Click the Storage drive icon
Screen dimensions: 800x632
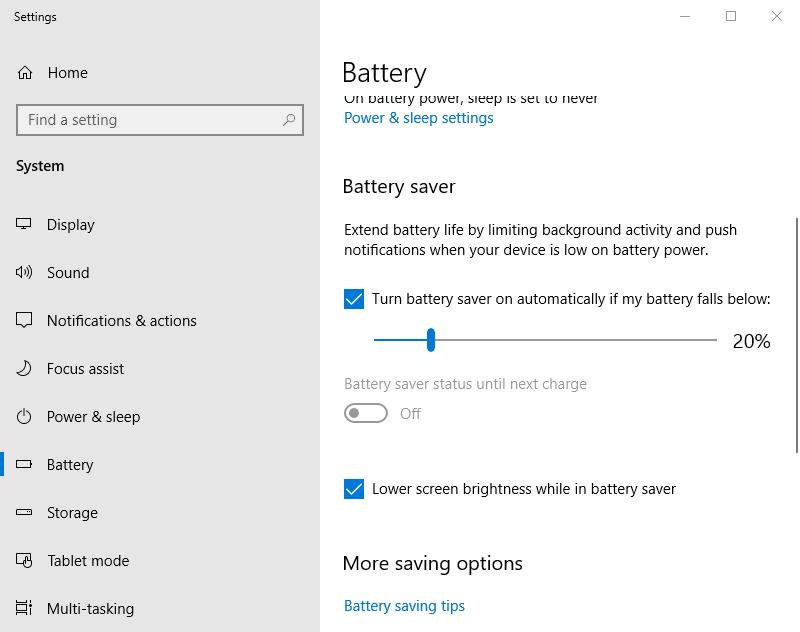[23, 512]
